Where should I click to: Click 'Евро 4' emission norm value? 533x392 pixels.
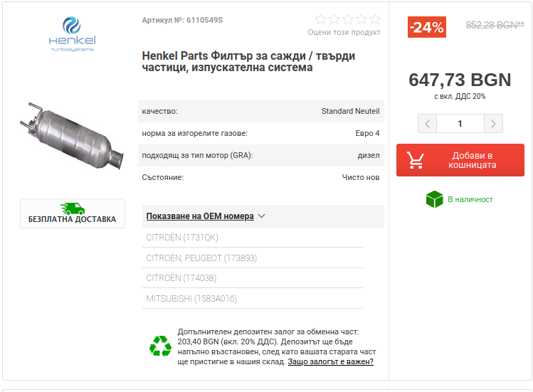[367, 133]
